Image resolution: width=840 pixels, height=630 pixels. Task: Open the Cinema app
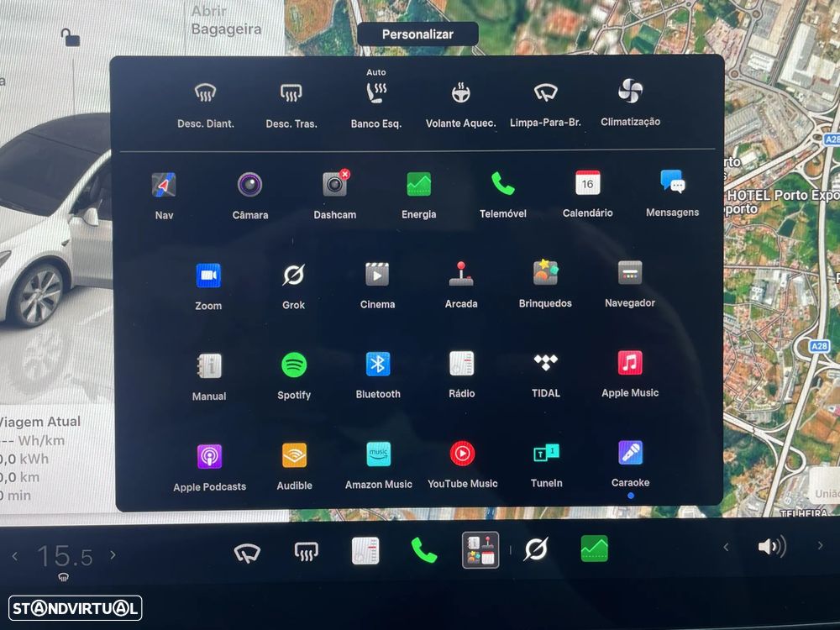pyautogui.click(x=378, y=286)
